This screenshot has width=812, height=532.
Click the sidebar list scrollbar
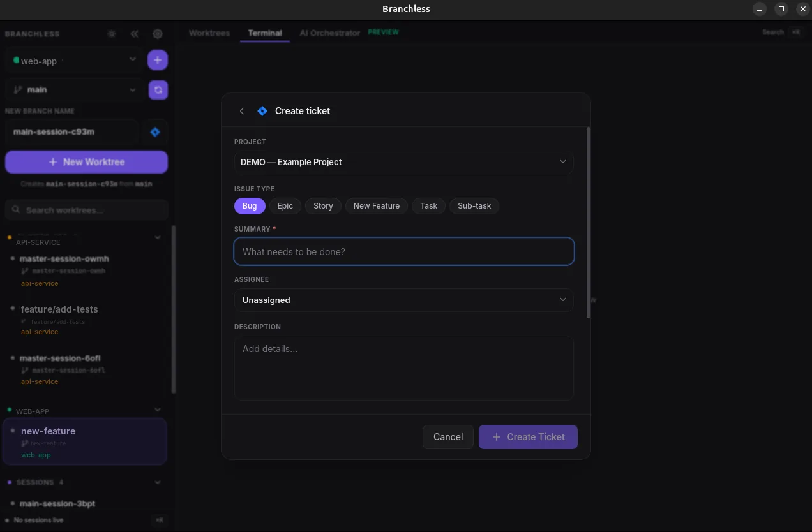pos(174,309)
